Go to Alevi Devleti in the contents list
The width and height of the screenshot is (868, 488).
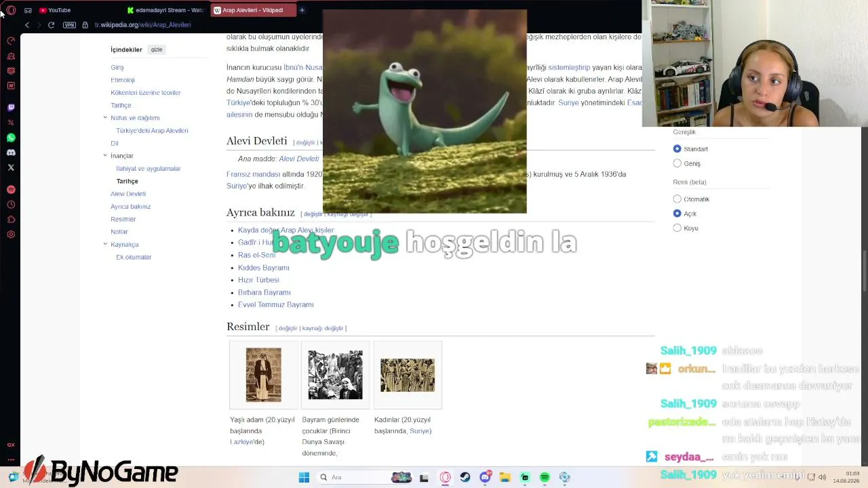tap(128, 194)
